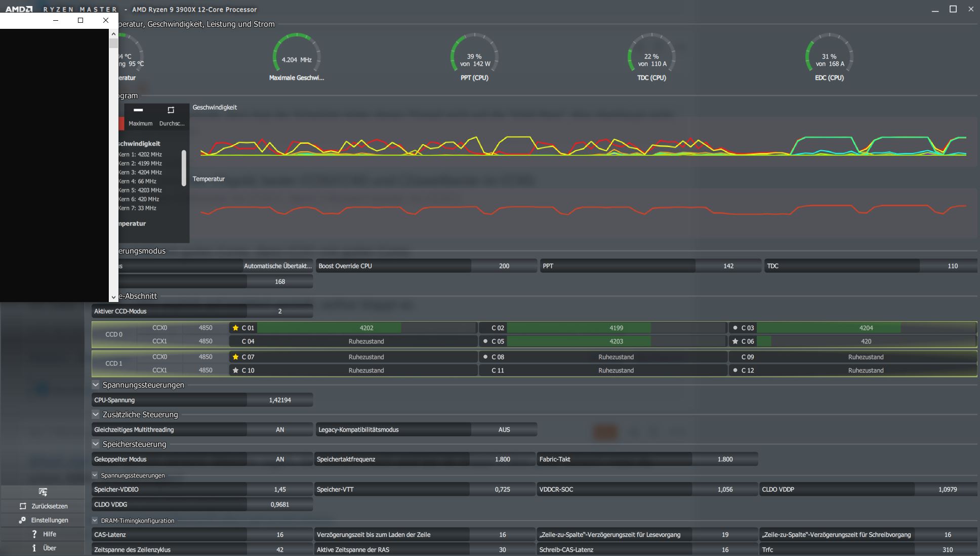
Task: Toggle Gekoppelter Modus AN value
Action: point(279,459)
